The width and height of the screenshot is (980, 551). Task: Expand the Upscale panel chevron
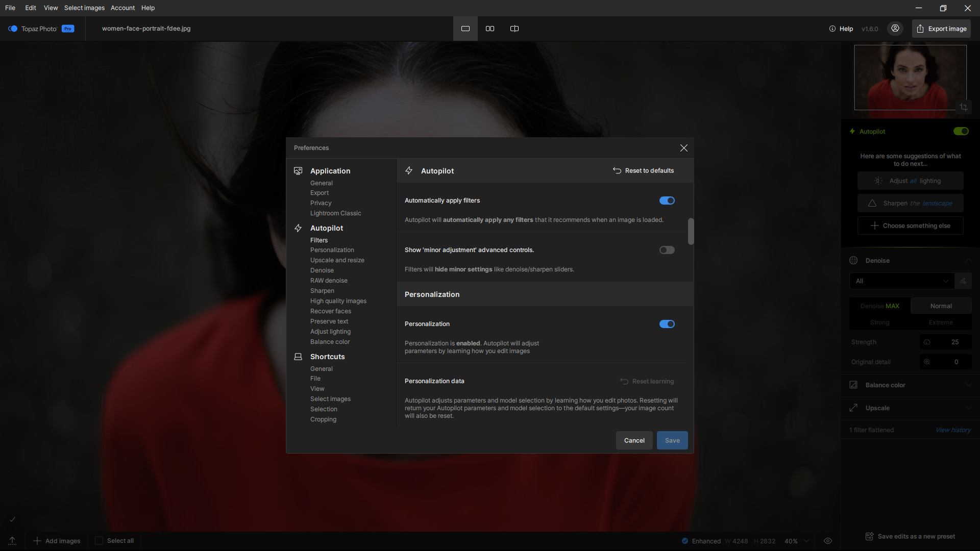pyautogui.click(x=968, y=408)
